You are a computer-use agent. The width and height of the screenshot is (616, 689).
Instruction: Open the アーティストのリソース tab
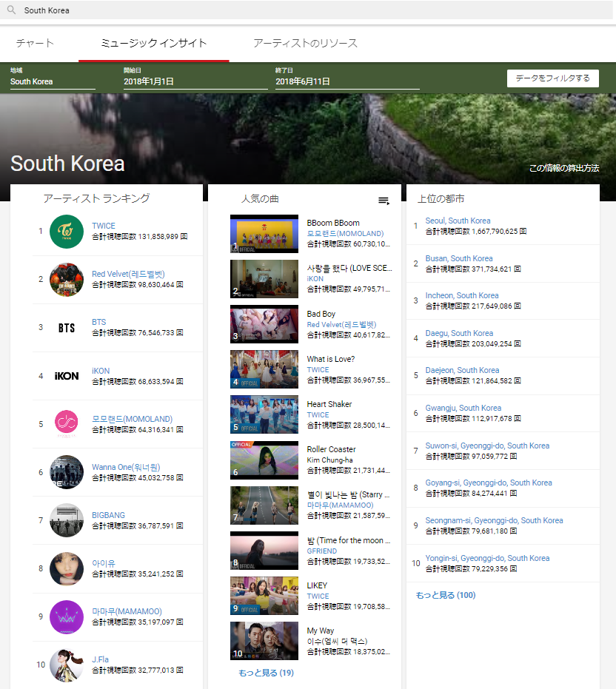tap(306, 43)
